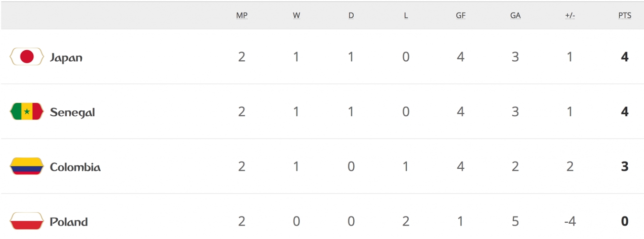The height and width of the screenshot is (239, 644).
Task: Open the Colombia team link
Action: tap(75, 167)
